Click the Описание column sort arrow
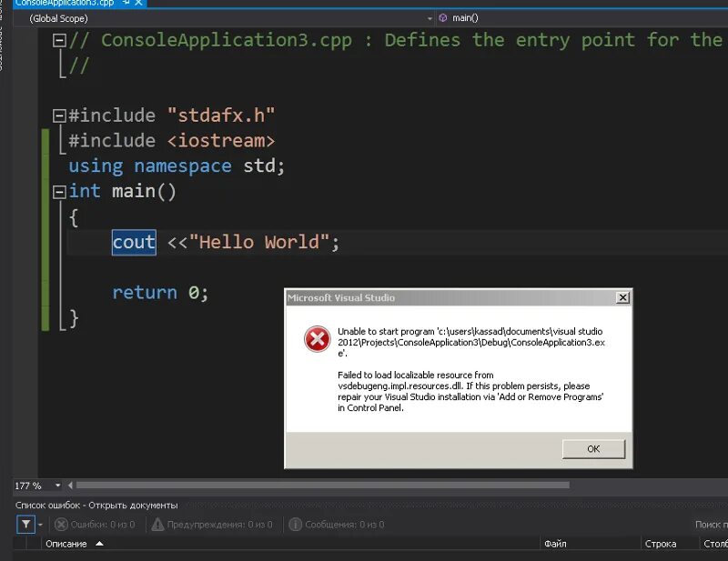Image resolution: width=728 pixels, height=561 pixels. 99,544
